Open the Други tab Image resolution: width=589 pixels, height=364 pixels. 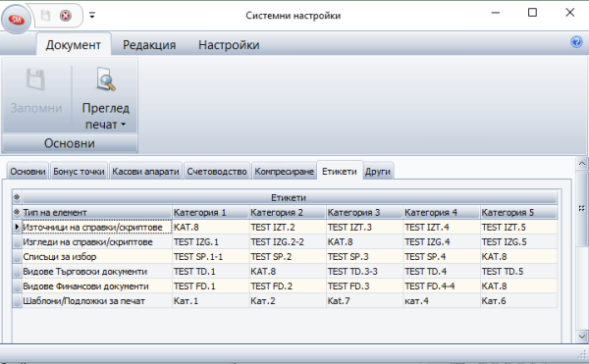pos(378,172)
